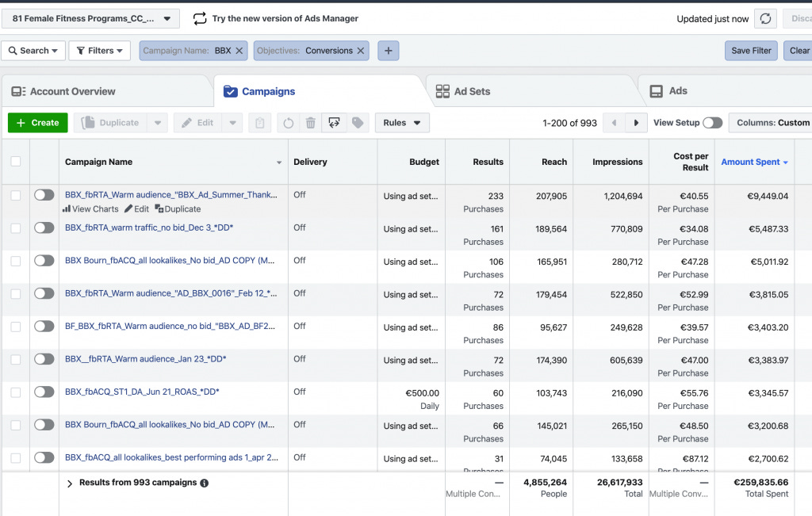
Task: Click the Reach column header
Action: [x=554, y=162]
